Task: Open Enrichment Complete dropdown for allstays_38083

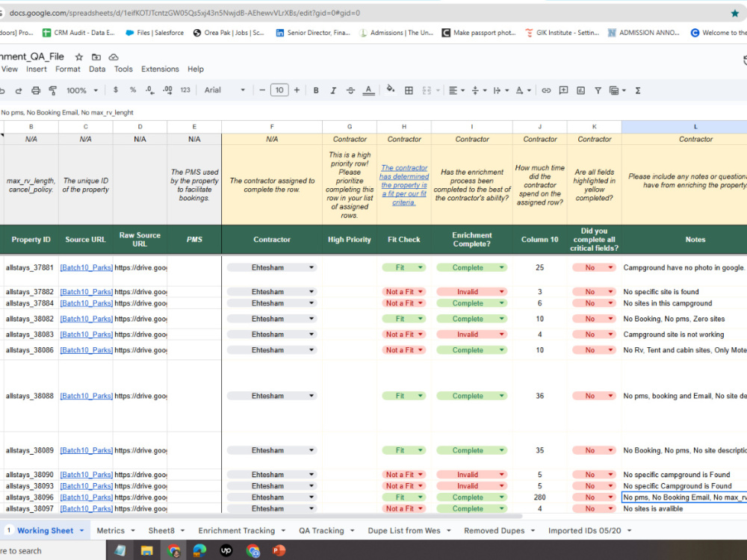Action: click(x=502, y=335)
